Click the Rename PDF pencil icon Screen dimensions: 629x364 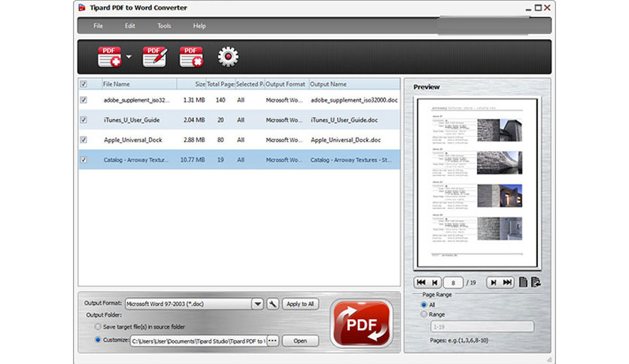155,57
